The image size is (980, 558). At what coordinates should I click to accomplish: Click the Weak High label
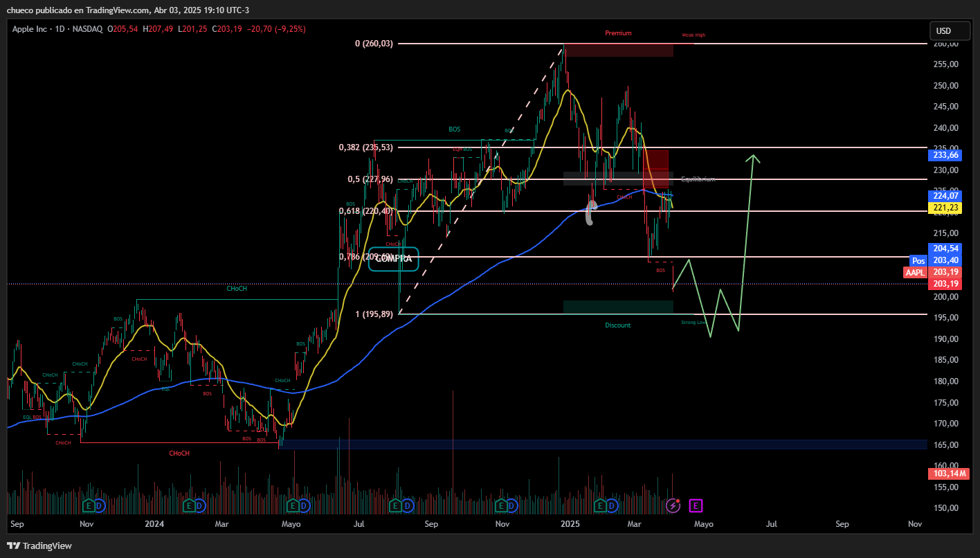(x=693, y=35)
